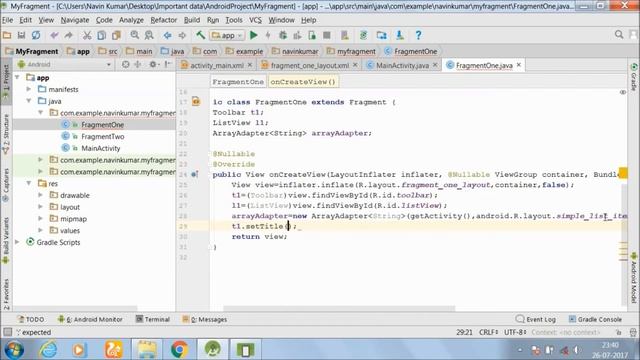Viewport: 640px width, 360px height.
Task: Click the Redo arrow icon
Action: point(69,36)
